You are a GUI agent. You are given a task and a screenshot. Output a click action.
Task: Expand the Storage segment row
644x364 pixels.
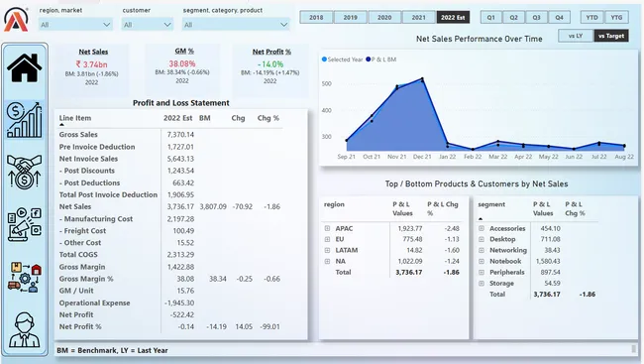click(482, 284)
